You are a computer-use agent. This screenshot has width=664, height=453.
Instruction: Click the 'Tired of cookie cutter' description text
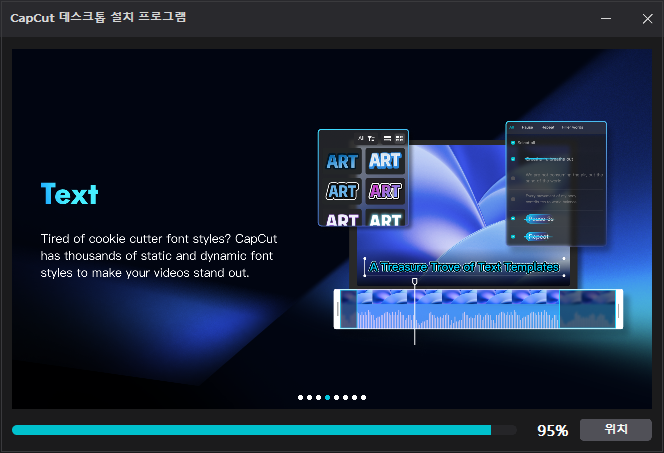pyautogui.click(x=159, y=256)
